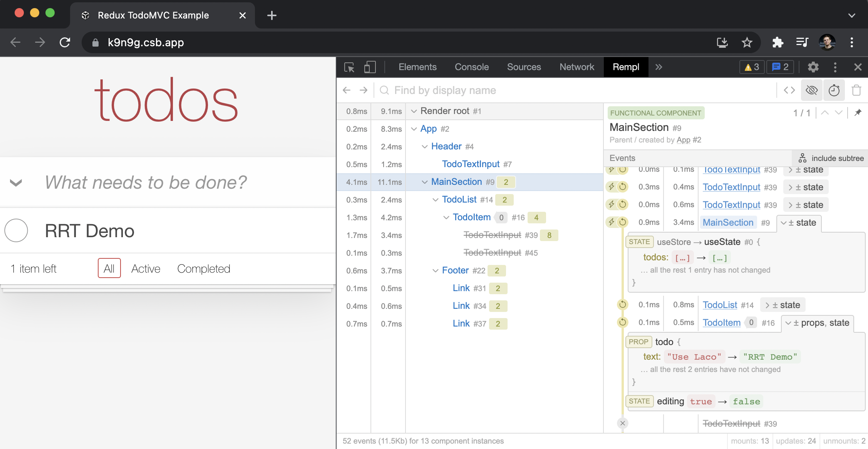
Task: Filter todos by Completed
Action: tap(203, 268)
